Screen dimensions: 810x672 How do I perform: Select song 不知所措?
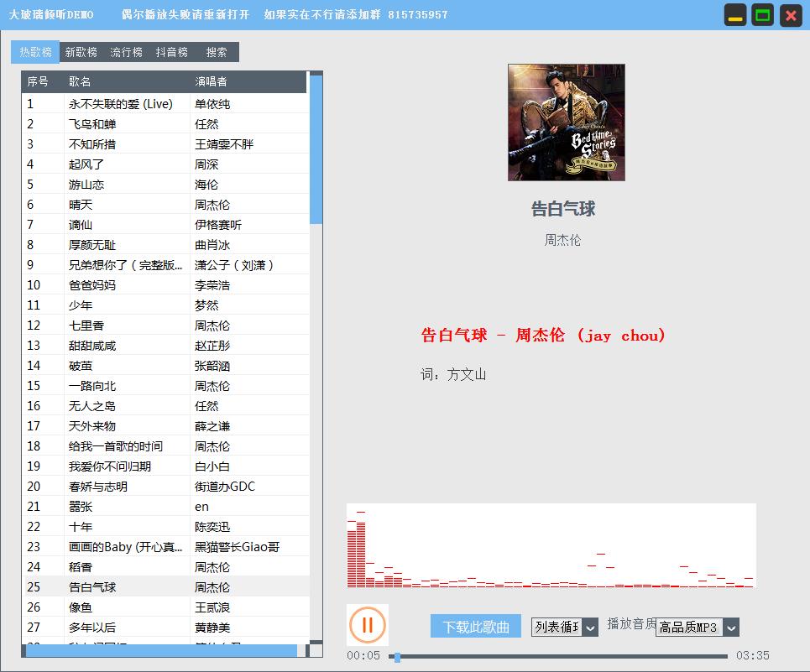(92, 144)
